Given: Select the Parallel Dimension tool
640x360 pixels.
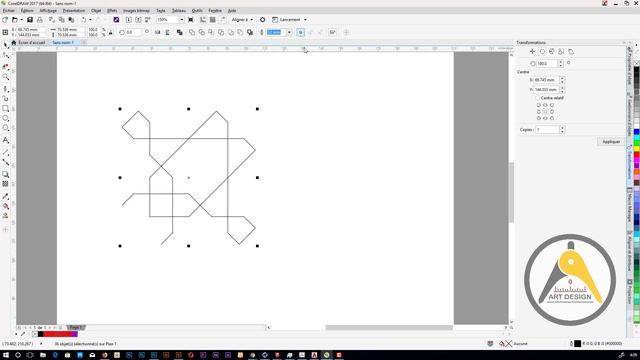Looking at the screenshot, I should coord(6,152).
